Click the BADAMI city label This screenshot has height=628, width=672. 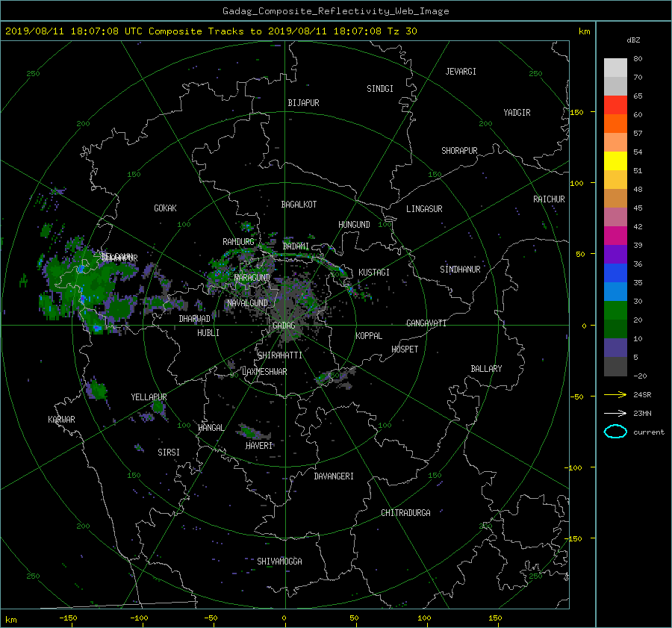[x=296, y=246]
